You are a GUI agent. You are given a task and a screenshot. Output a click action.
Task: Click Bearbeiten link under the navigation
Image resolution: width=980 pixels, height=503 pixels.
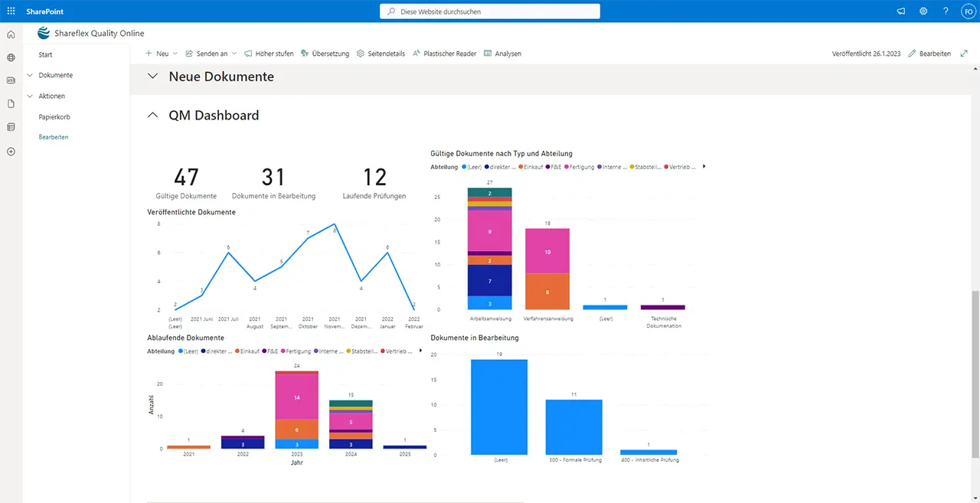(54, 137)
